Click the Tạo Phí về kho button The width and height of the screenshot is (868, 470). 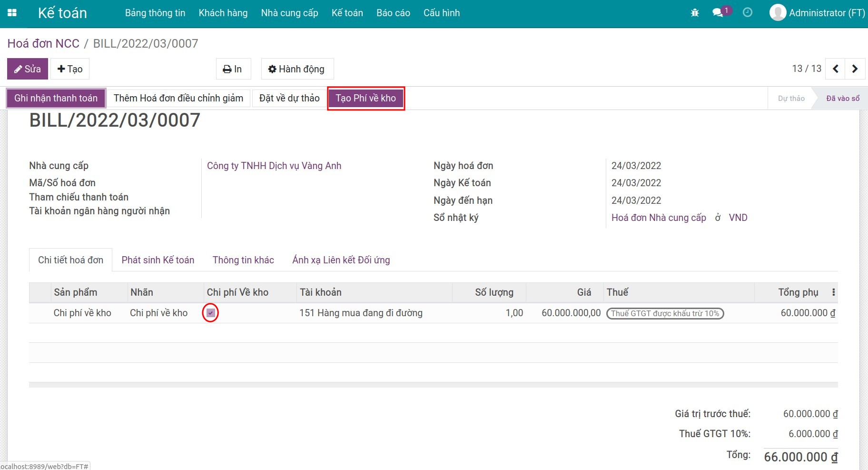(365, 98)
